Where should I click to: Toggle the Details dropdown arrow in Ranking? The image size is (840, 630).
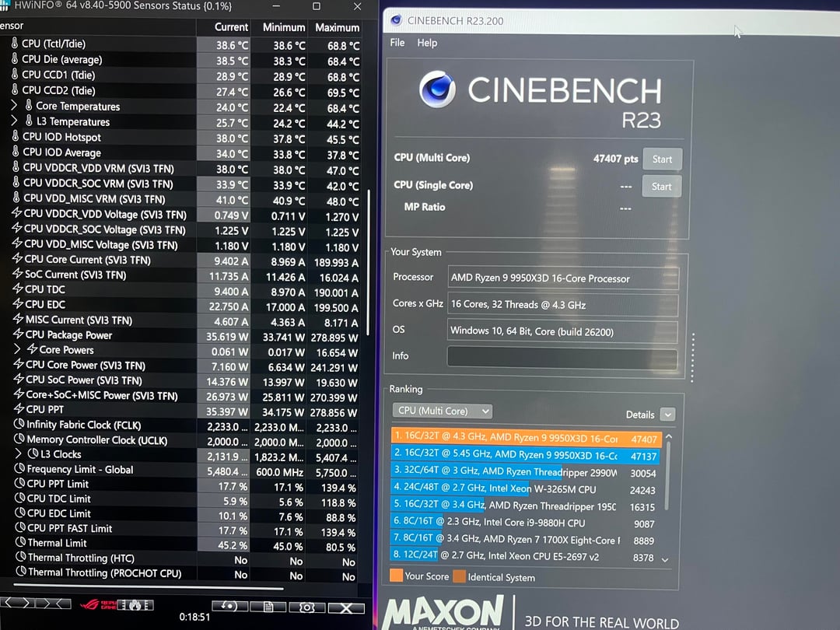pyautogui.click(x=667, y=415)
